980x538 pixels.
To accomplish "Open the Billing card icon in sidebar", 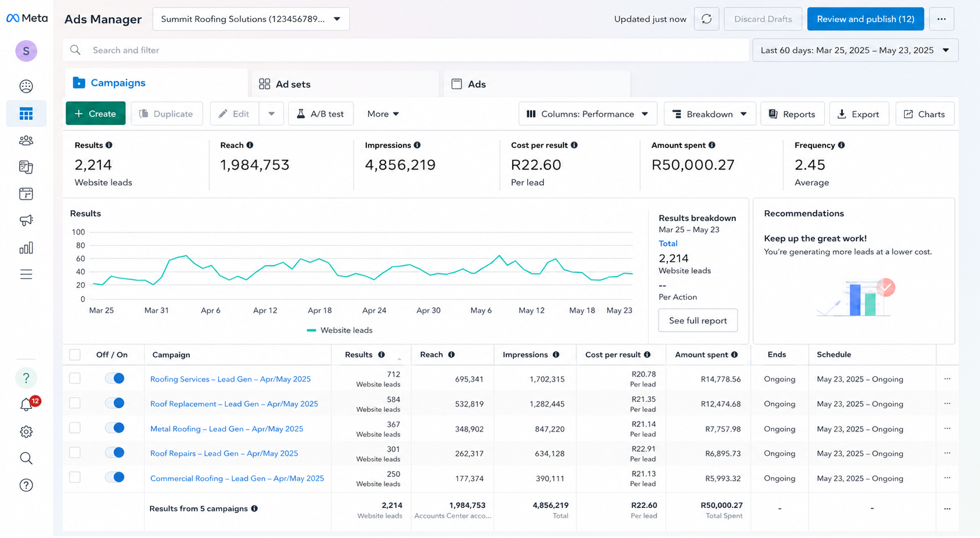I will 26,193.
